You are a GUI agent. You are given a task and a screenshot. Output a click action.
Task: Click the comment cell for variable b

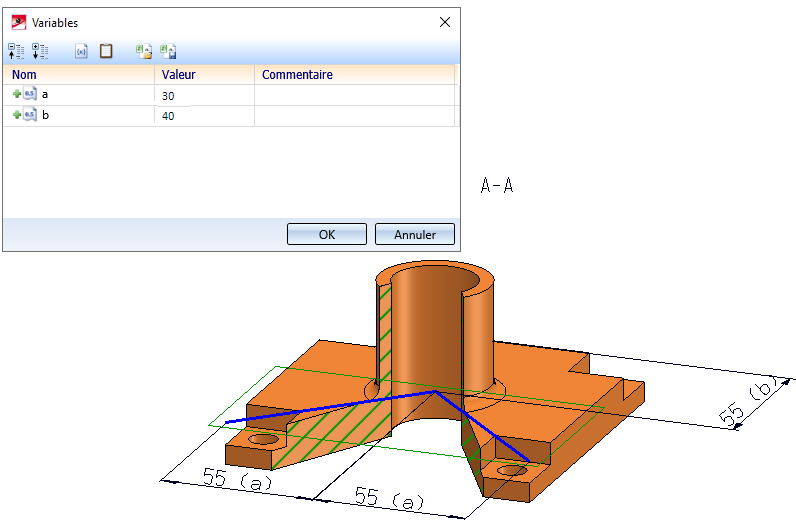pyautogui.click(x=354, y=116)
